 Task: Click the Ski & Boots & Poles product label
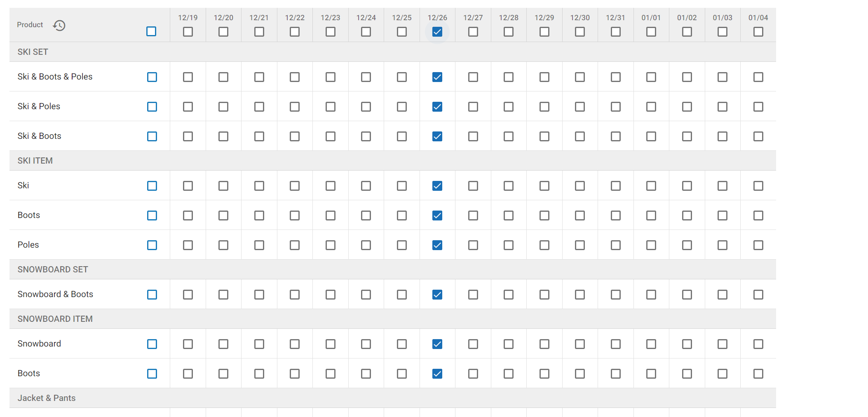[55, 77]
